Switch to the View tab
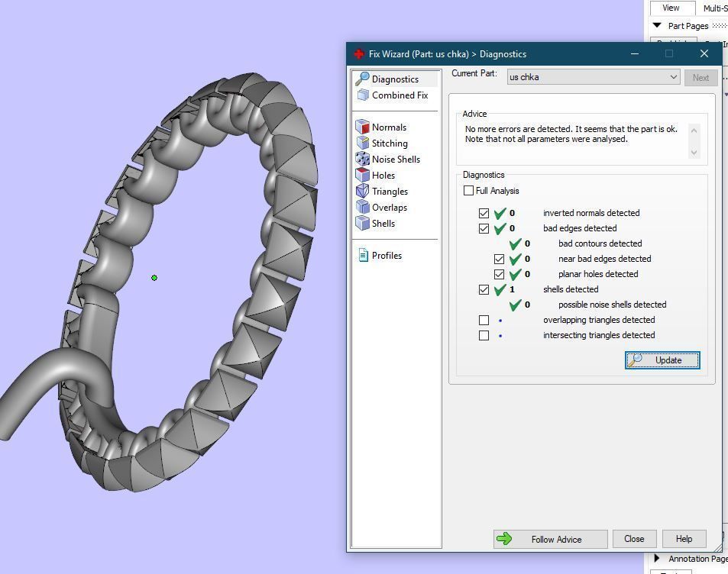728x574 pixels. [671, 8]
